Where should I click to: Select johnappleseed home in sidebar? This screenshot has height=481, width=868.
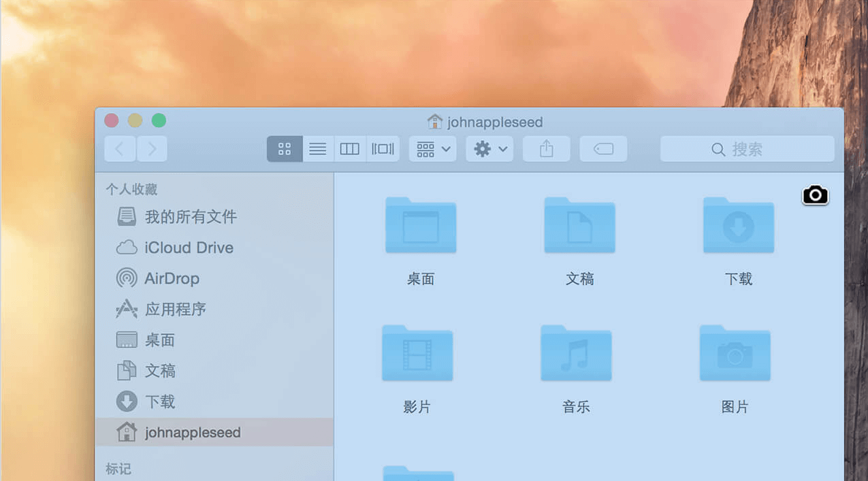click(x=192, y=432)
